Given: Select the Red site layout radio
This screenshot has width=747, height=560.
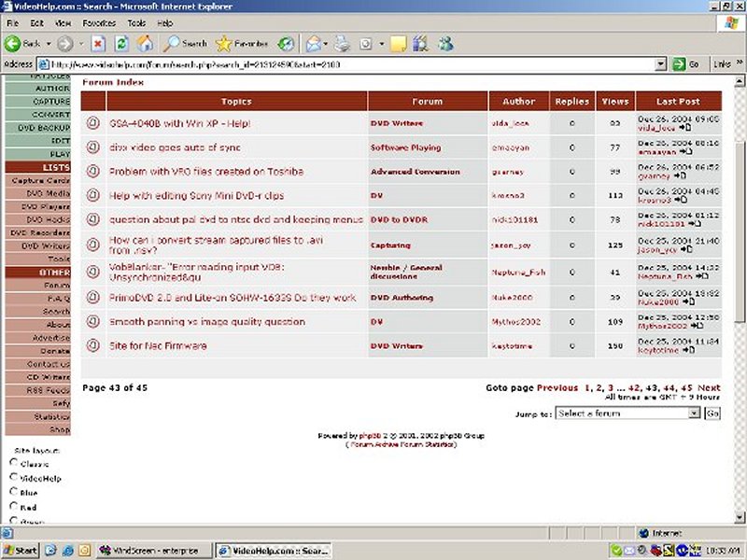Looking at the screenshot, I should pos(14,506).
